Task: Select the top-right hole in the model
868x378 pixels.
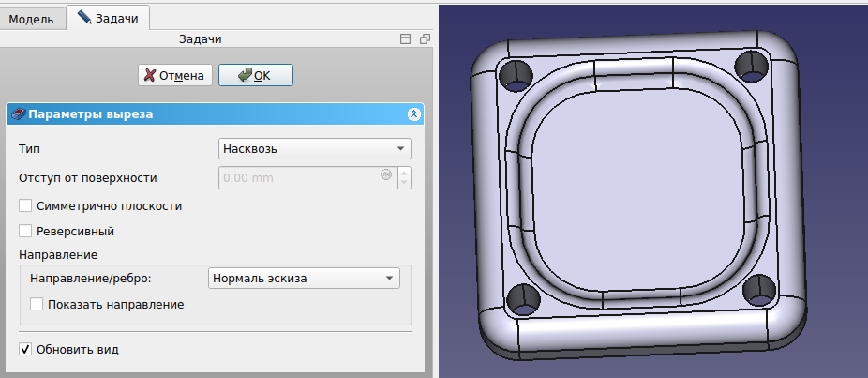Action: [752, 66]
